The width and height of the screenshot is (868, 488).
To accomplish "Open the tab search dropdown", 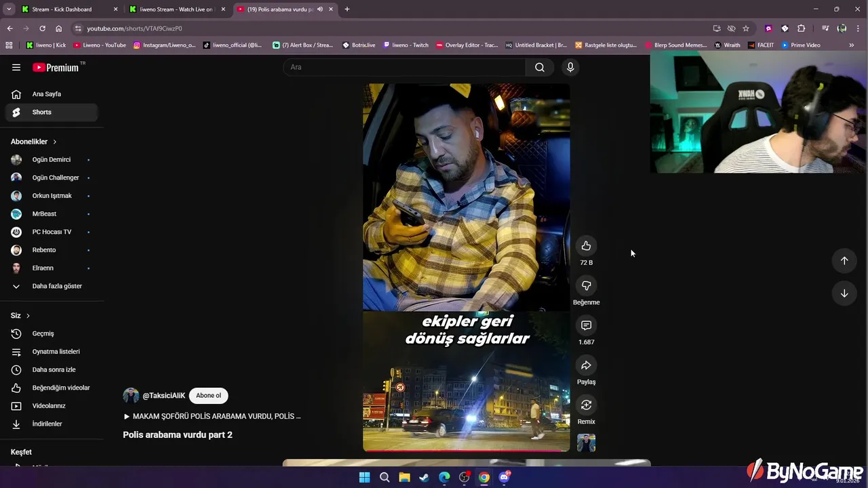I will [x=9, y=9].
